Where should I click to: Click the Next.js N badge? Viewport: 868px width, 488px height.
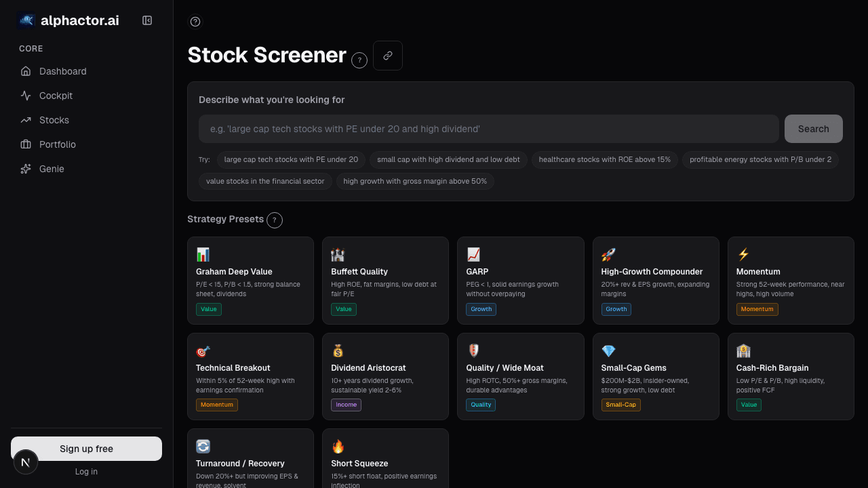coord(26,462)
